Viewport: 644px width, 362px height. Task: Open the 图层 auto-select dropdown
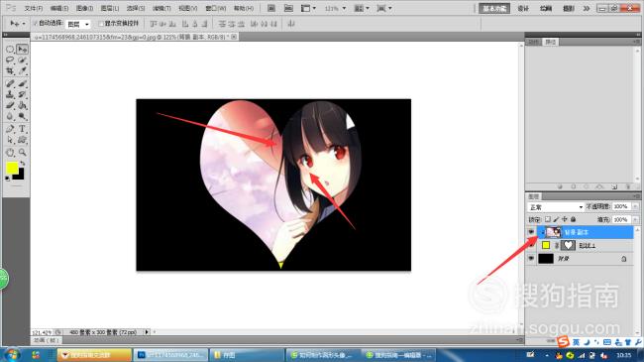[x=77, y=24]
